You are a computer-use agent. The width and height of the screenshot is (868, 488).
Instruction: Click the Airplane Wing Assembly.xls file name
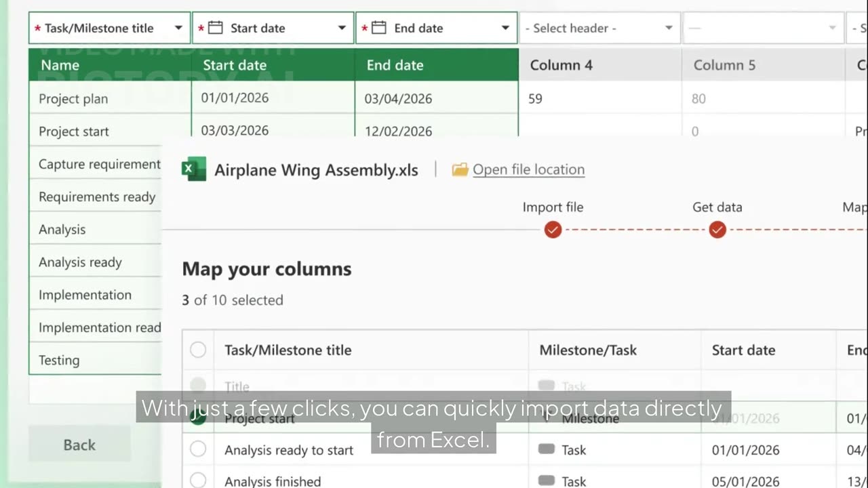[316, 169]
